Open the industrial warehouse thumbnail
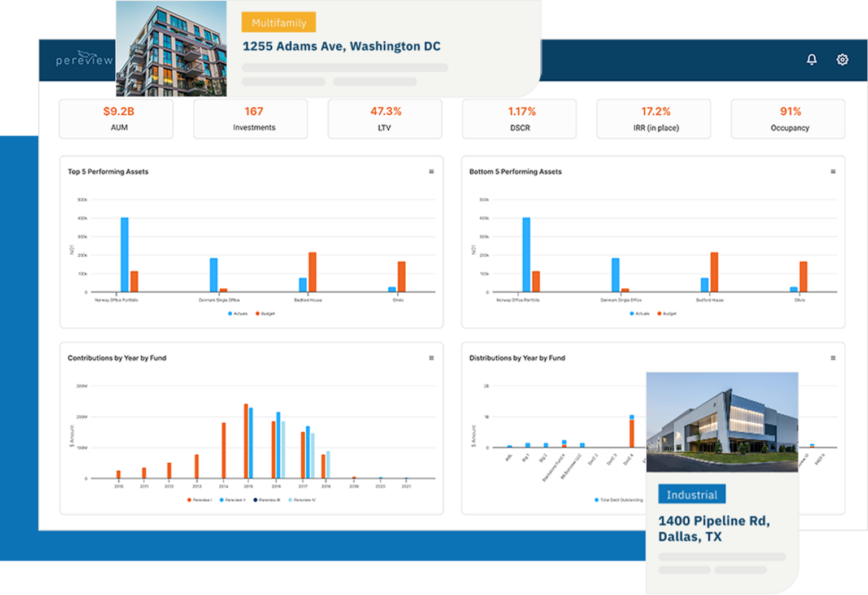Screen dimensions: 868x595 (x=722, y=422)
